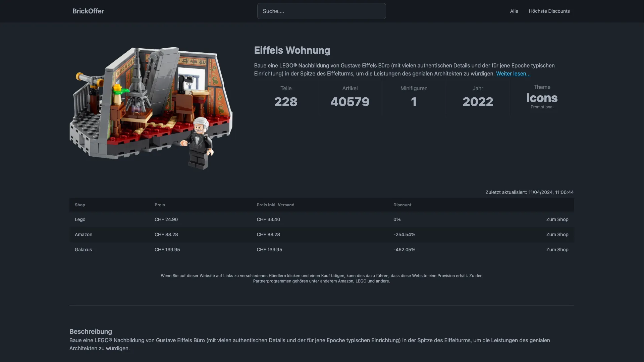Image resolution: width=644 pixels, height=362 pixels.
Task: Click the Promotional label under Icons
Action: [x=542, y=107]
